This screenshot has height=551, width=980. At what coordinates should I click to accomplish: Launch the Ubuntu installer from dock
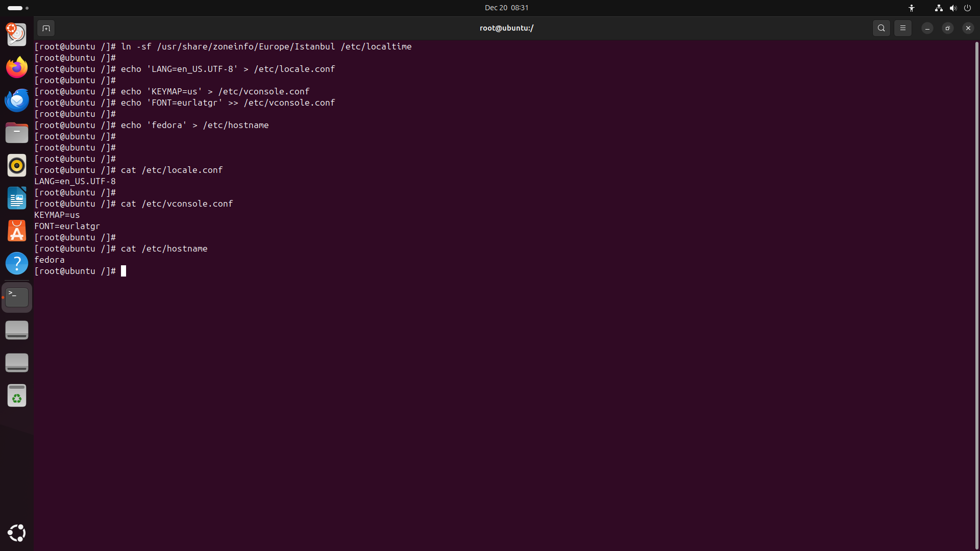tap(17, 35)
